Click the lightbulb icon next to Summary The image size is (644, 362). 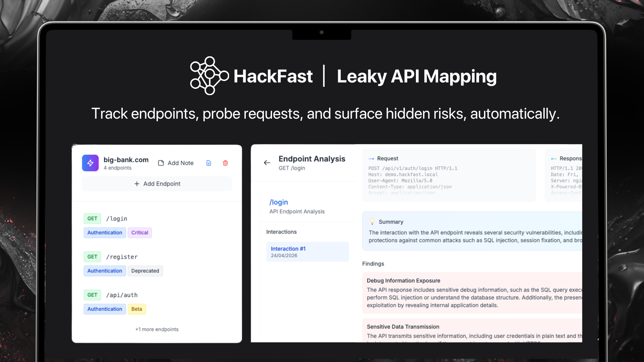pos(372,221)
